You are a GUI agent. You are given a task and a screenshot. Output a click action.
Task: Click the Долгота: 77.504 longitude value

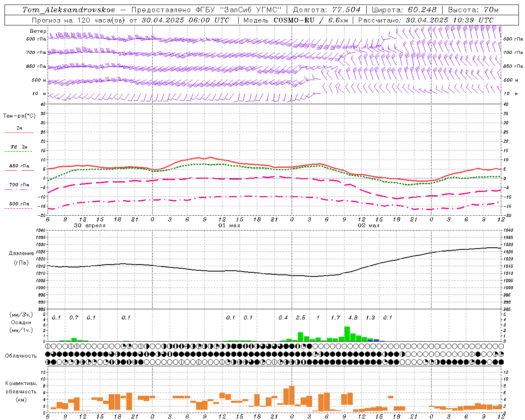tap(327, 10)
